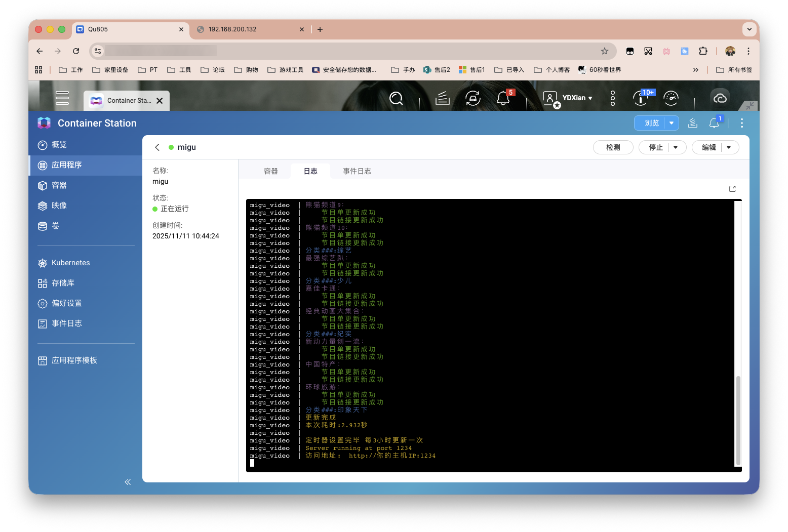Click the 检测 button
788x532 pixels.
tap(613, 147)
